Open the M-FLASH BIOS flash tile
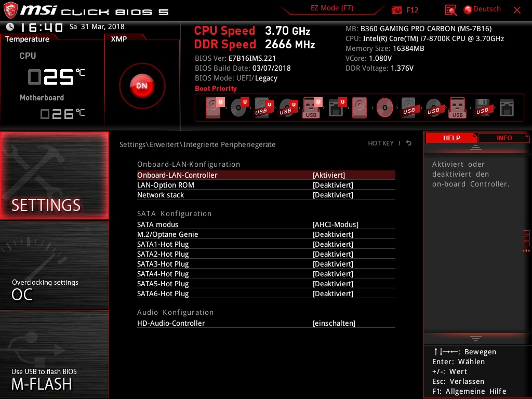 [x=55, y=354]
